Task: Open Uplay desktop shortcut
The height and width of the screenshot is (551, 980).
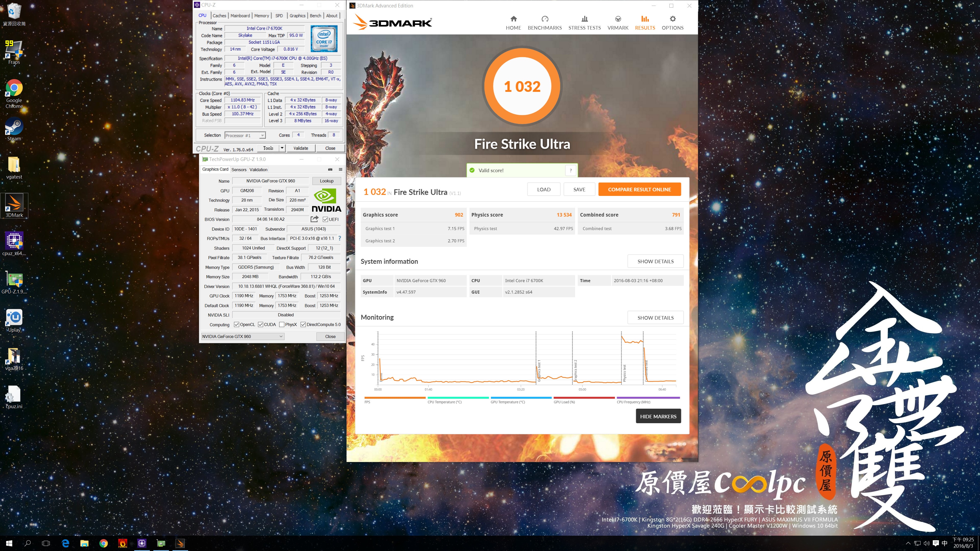Action: (x=14, y=321)
